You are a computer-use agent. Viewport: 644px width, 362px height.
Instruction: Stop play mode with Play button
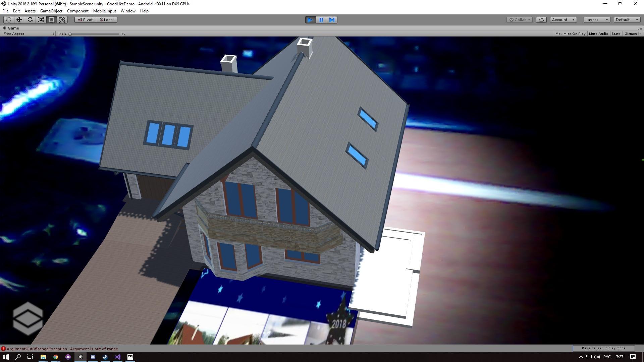pyautogui.click(x=310, y=20)
